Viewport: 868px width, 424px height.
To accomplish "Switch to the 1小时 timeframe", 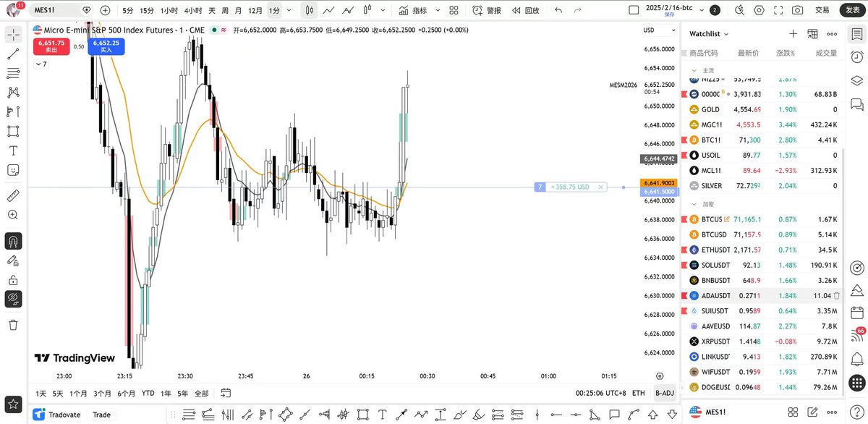I will [169, 11].
